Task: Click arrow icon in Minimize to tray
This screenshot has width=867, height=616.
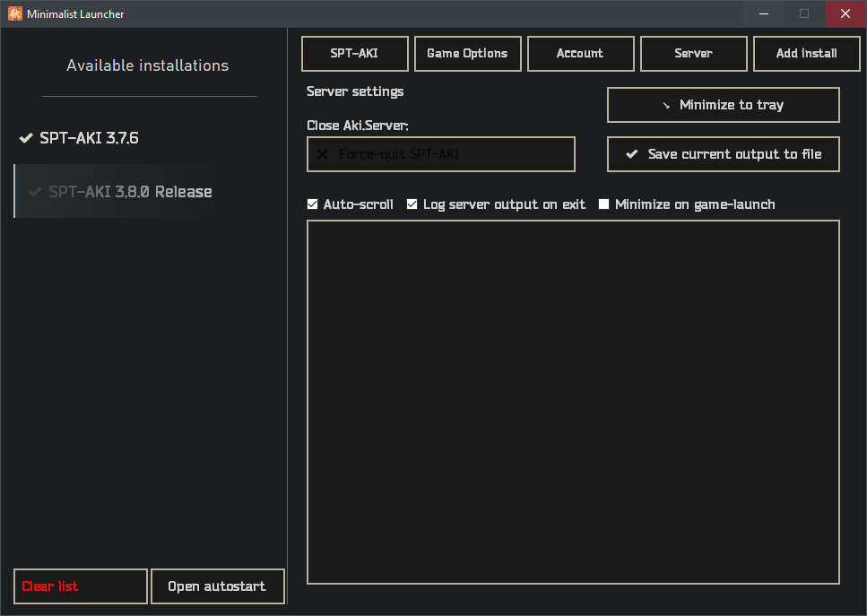Action: (666, 106)
